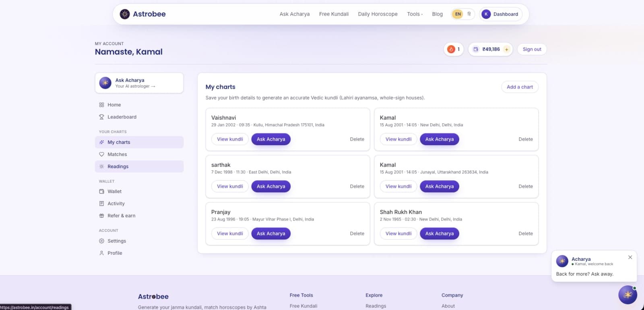This screenshot has width=644, height=310.
Task: Ask Acharya about sarthak chart
Action: click(x=271, y=186)
